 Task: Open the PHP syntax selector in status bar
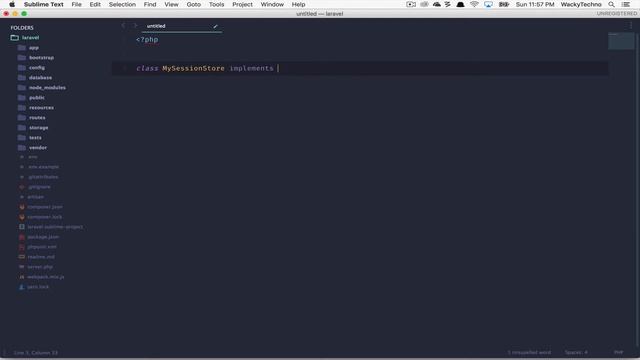pos(619,353)
